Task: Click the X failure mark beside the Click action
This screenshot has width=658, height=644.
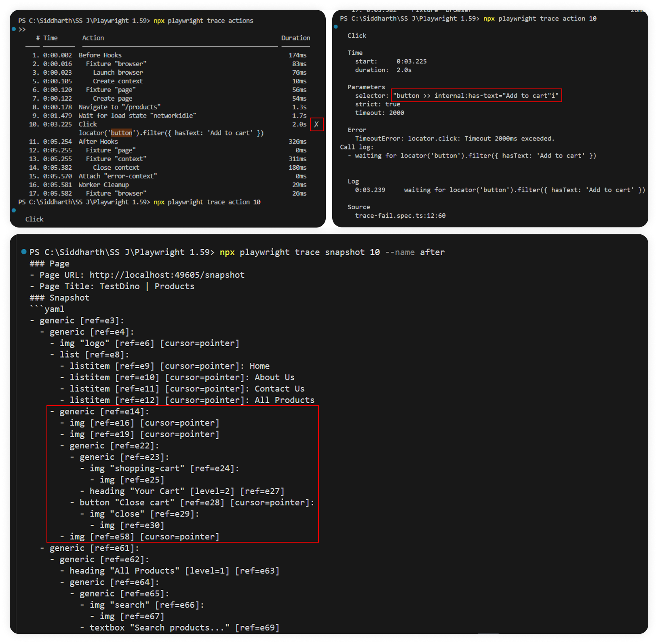Action: [x=316, y=124]
